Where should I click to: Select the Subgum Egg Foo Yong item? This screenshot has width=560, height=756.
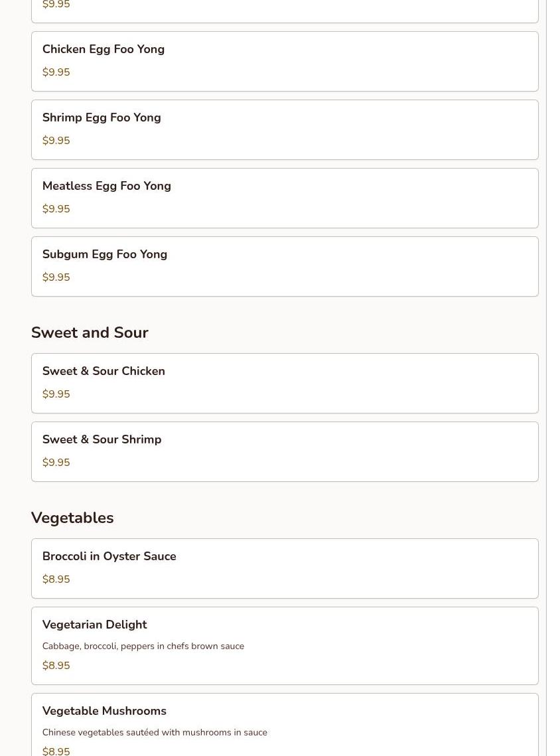pyautogui.click(x=105, y=254)
